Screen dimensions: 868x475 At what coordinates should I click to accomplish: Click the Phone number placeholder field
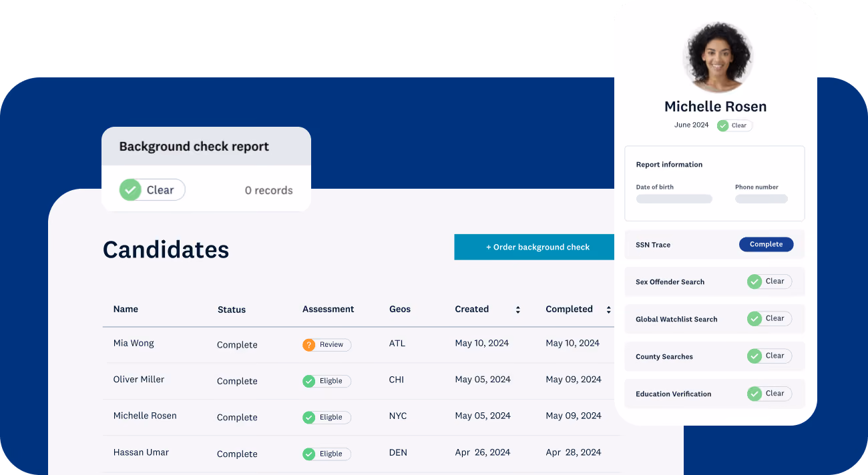(x=761, y=199)
